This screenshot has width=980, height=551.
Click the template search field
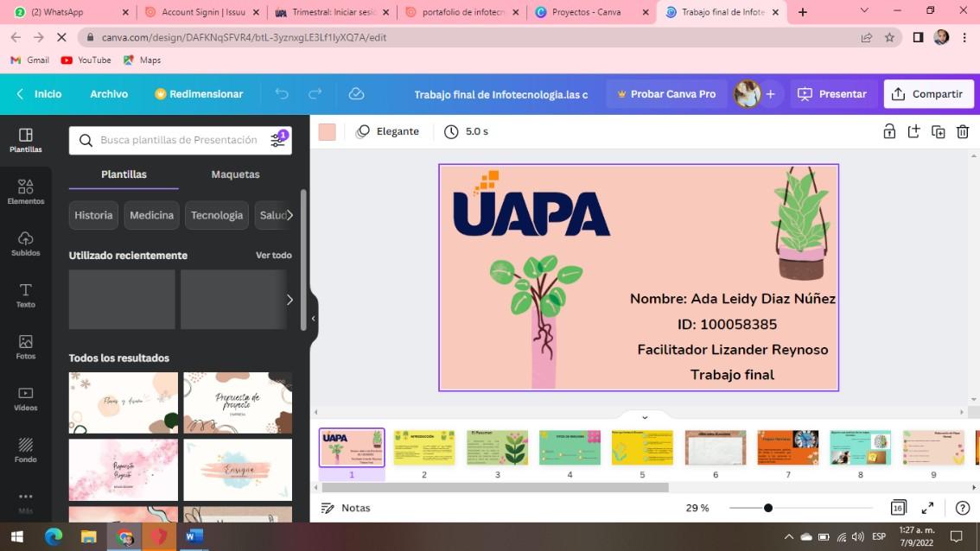coord(179,140)
